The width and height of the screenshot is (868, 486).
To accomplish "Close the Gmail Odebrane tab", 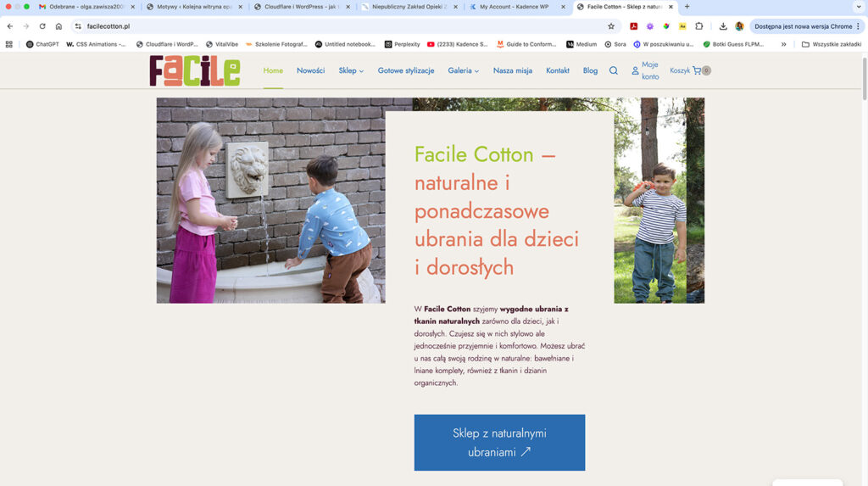I will [x=133, y=7].
